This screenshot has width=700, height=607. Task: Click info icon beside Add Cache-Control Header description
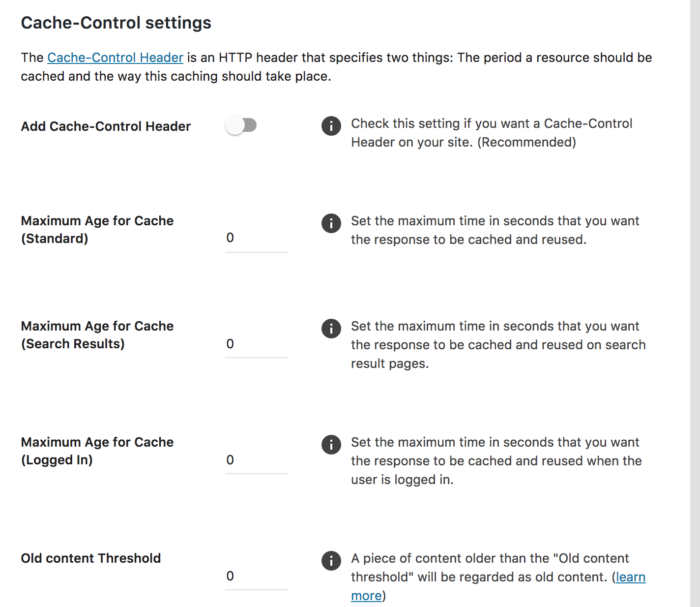point(331,126)
